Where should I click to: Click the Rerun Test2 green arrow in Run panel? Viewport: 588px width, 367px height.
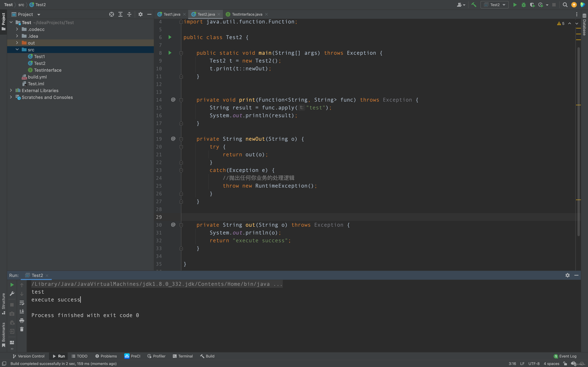pyautogui.click(x=12, y=285)
